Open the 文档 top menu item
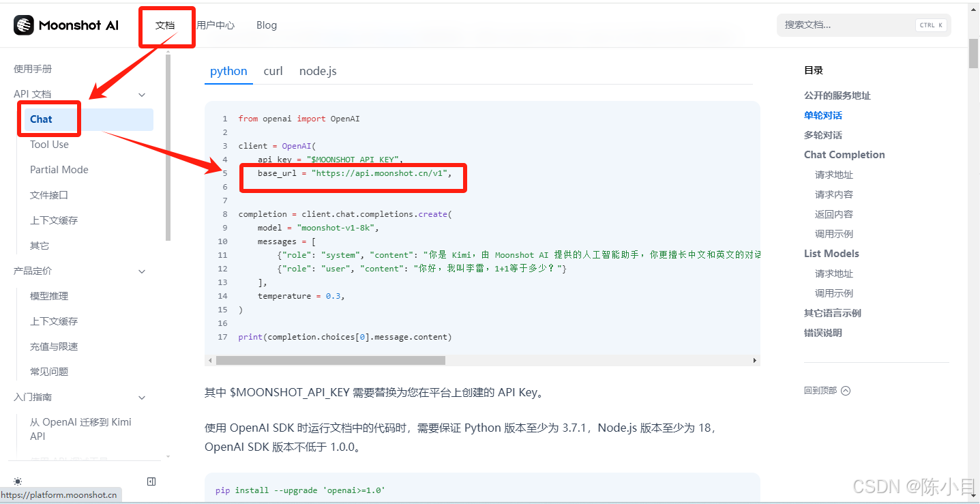The height and width of the screenshot is (504, 980). click(165, 25)
